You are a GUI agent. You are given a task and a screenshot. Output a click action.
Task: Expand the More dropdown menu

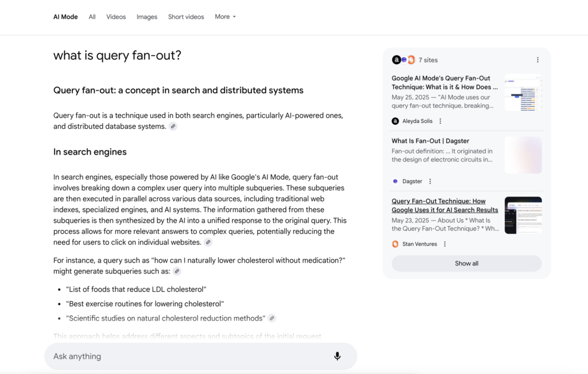point(225,17)
